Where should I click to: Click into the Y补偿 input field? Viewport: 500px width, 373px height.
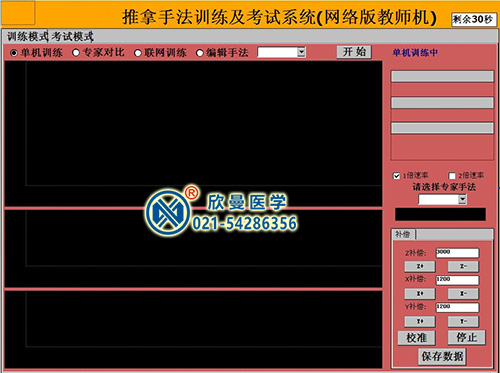tap(457, 307)
